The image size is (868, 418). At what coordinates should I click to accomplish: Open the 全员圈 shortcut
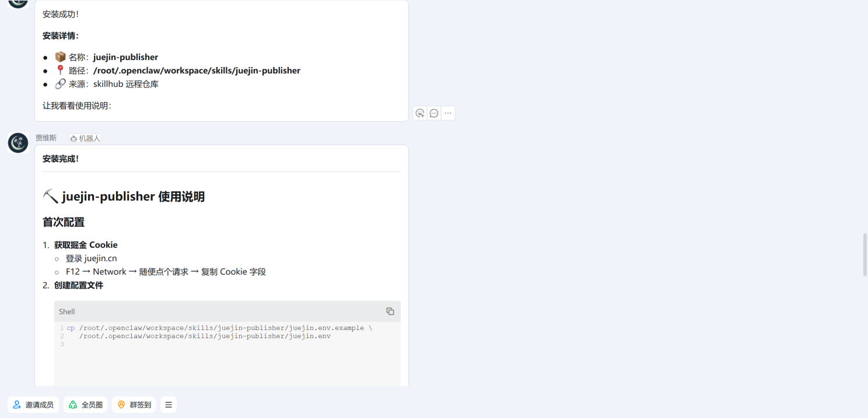coord(86,405)
